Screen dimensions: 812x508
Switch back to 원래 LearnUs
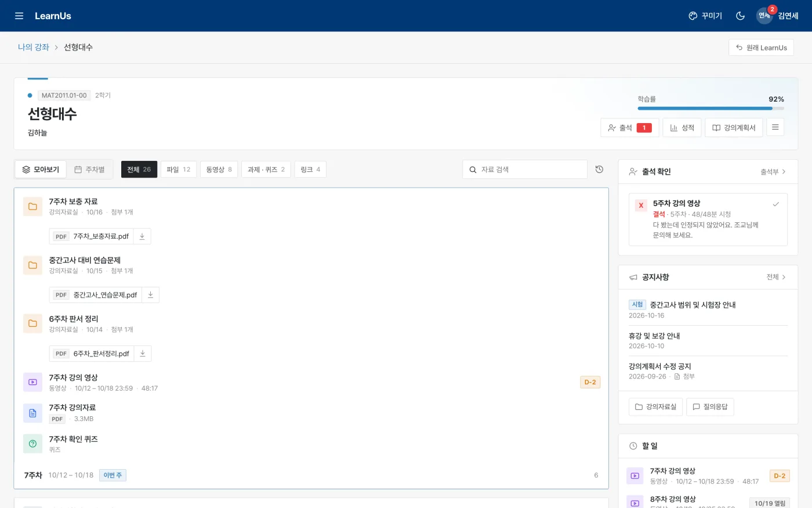coord(761,48)
